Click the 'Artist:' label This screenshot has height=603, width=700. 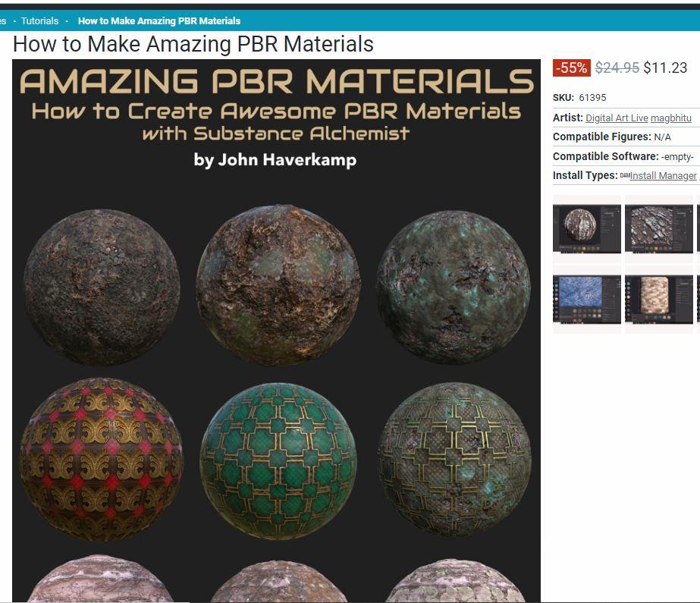click(x=568, y=118)
